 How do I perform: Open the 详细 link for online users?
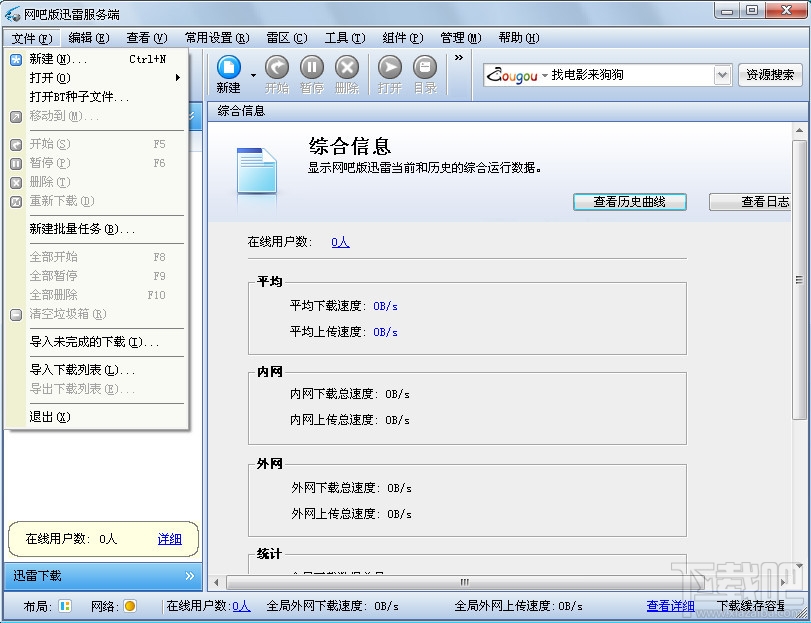169,539
